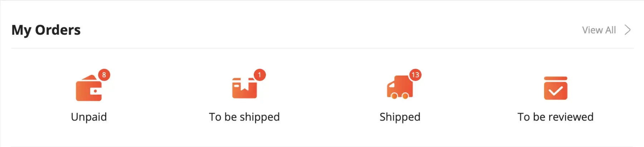Click the divider line below My Orders
The width and height of the screenshot is (644, 147).
[322, 48]
